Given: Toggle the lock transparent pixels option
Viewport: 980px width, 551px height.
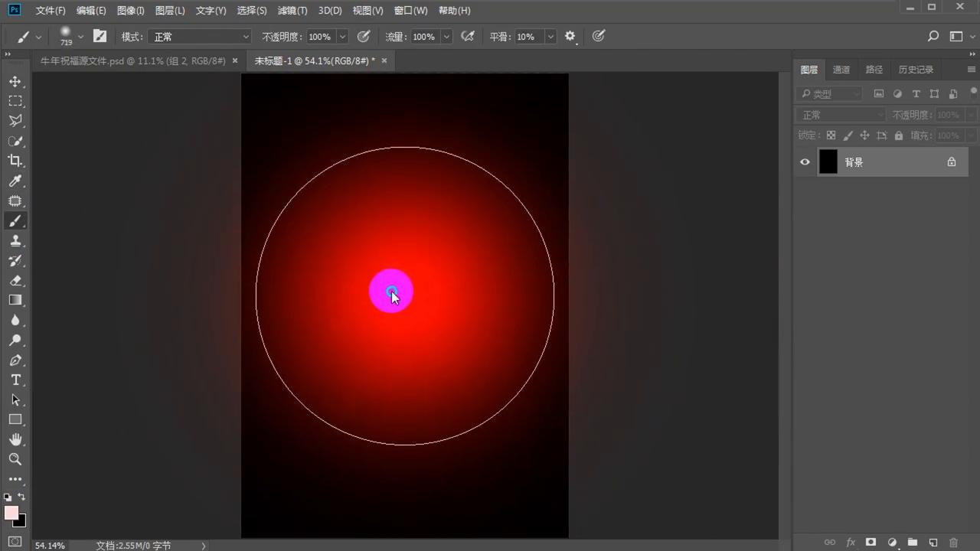Looking at the screenshot, I should [x=831, y=135].
